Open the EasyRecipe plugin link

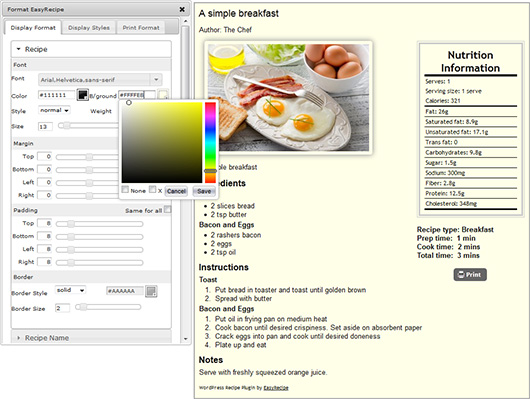tap(276, 388)
